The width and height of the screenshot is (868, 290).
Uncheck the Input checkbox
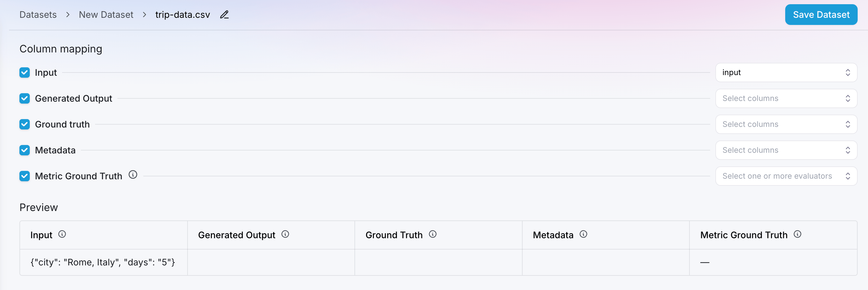25,72
